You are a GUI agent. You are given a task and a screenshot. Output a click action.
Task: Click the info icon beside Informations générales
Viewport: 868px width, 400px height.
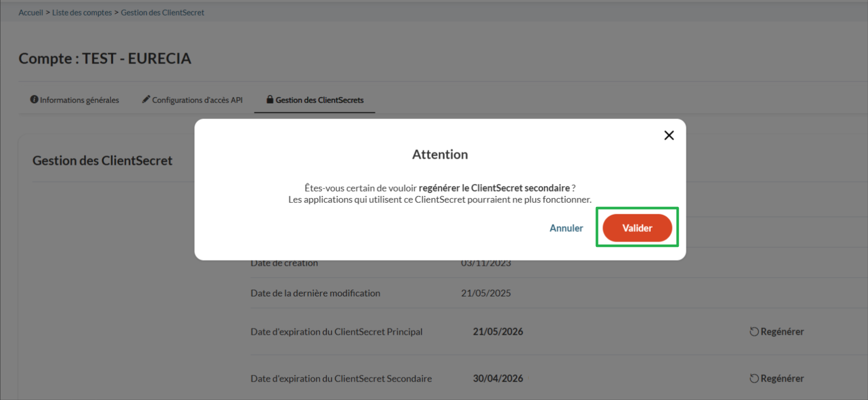pos(34,99)
